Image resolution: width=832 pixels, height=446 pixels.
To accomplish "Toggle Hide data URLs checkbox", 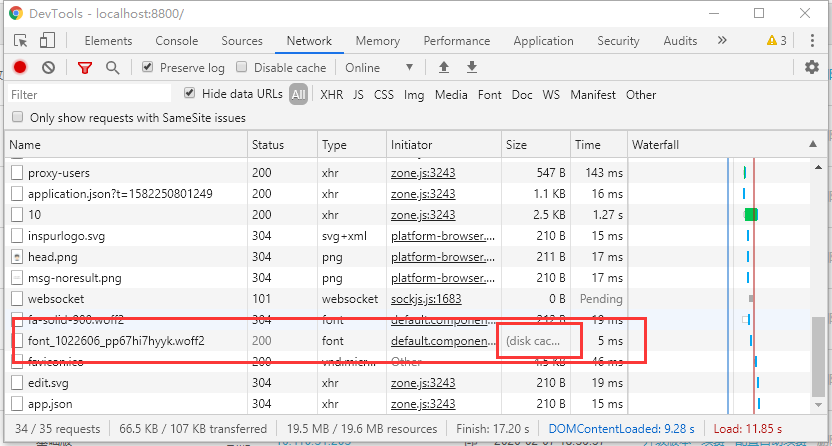I will coord(189,93).
